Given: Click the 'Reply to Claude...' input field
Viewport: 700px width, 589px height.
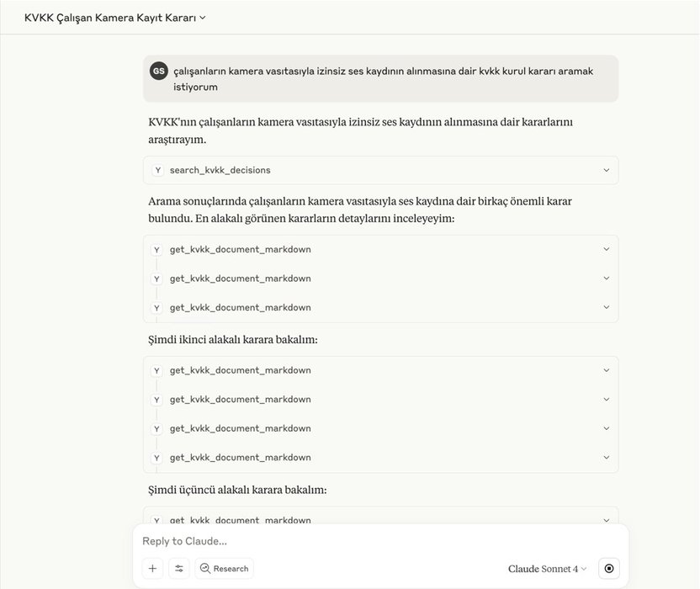Looking at the screenshot, I should coord(381,541).
